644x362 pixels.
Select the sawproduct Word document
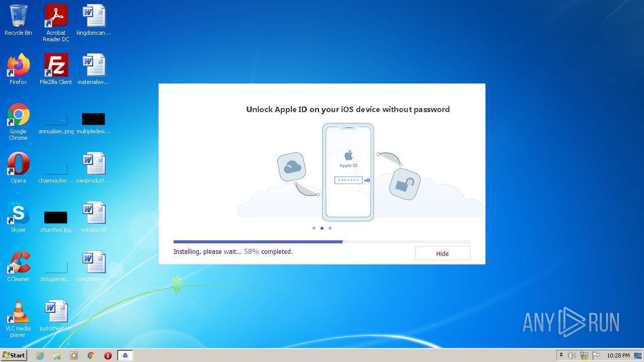94,167
